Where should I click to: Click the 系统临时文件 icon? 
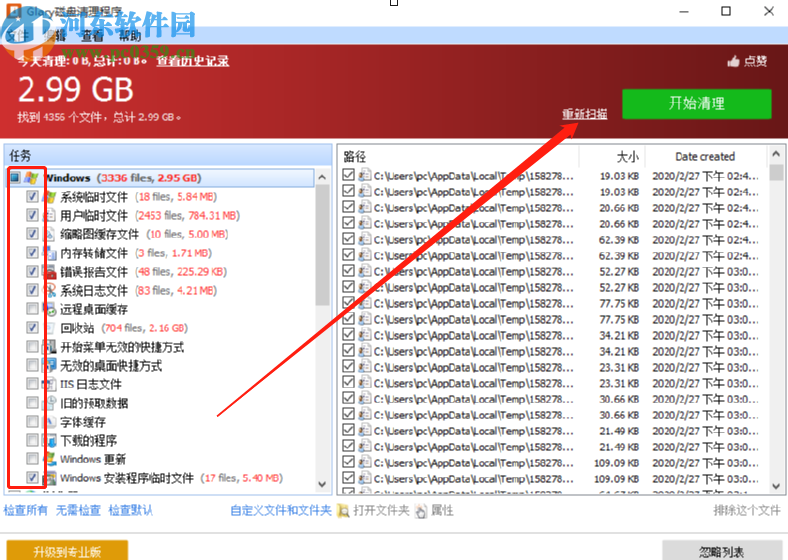click(49, 197)
